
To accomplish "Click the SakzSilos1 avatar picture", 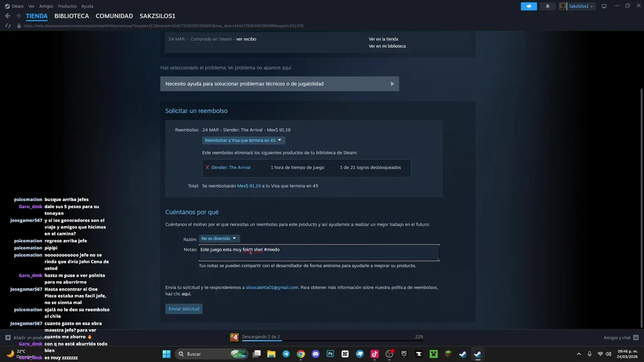I will click(x=562, y=6).
